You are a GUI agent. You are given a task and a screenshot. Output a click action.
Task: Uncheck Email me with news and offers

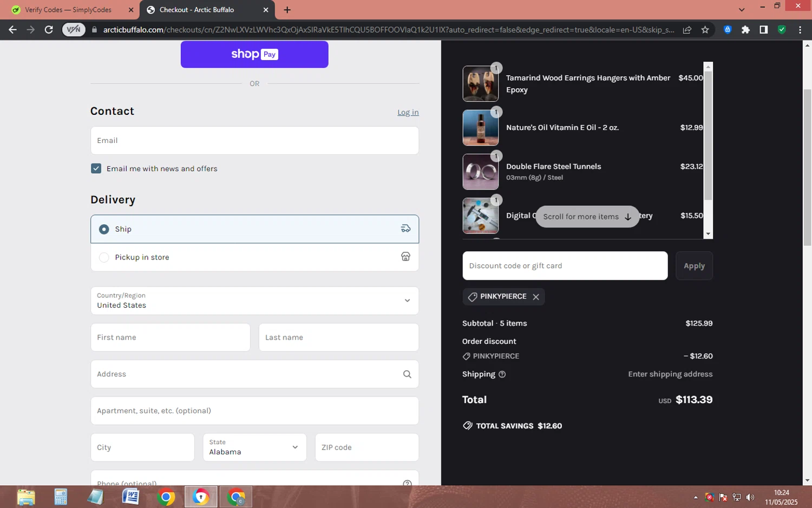tap(96, 168)
